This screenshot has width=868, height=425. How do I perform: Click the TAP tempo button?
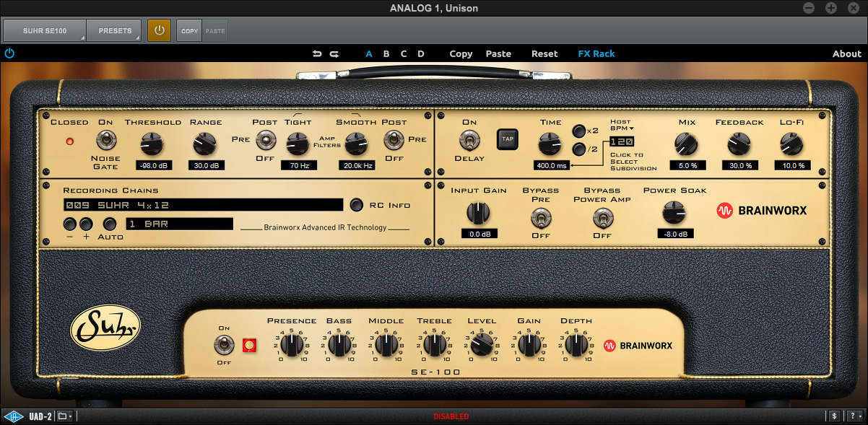(x=507, y=139)
